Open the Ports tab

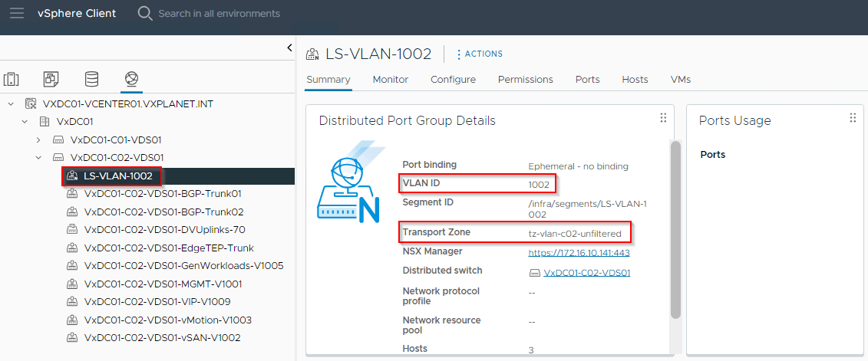tap(587, 80)
